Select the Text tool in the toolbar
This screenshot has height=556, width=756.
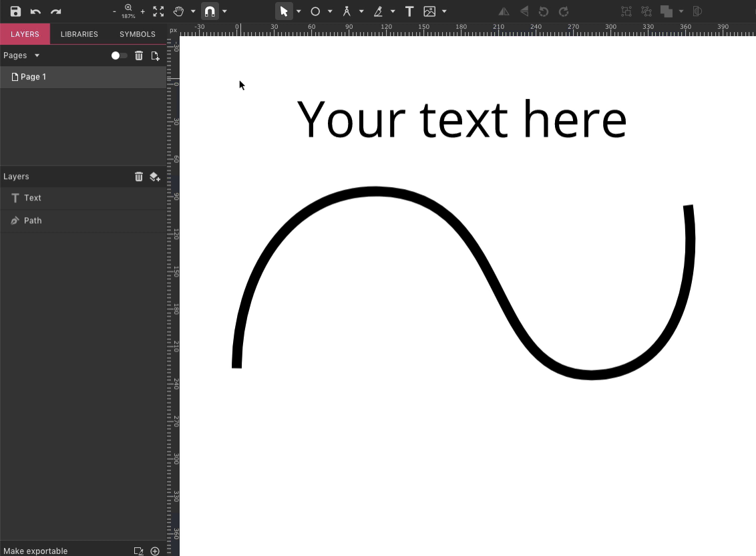coord(409,11)
